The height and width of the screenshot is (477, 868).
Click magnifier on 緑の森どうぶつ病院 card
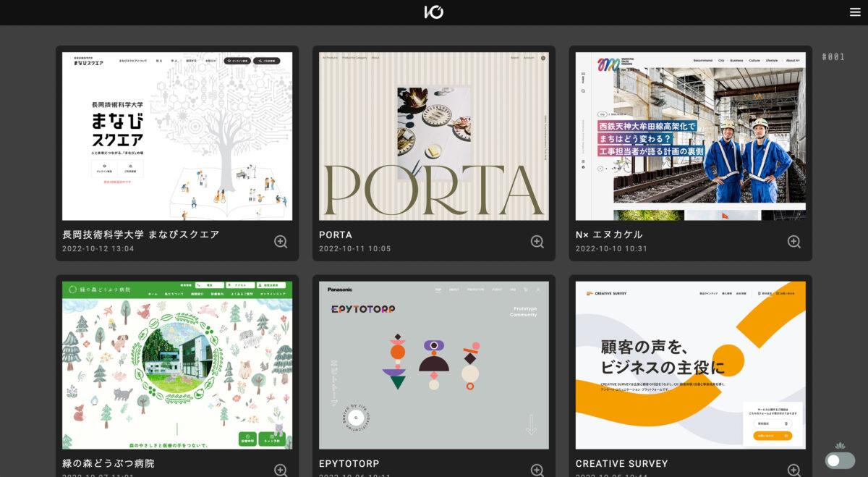(x=281, y=470)
